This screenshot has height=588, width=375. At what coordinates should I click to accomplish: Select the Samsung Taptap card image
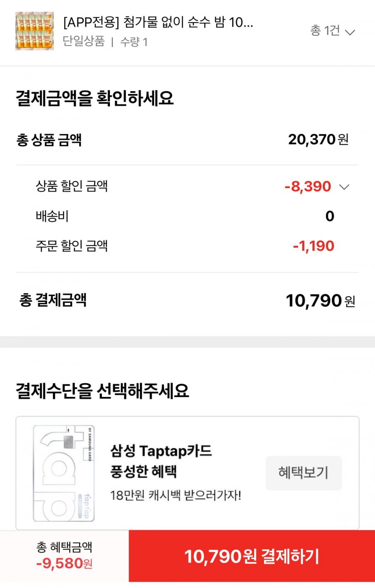point(64,473)
